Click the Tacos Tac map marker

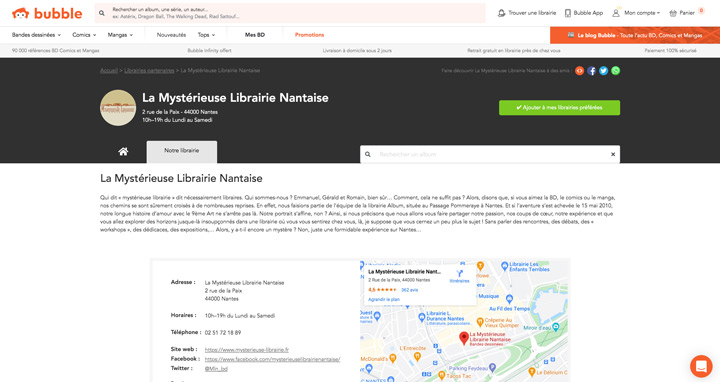pos(441,375)
